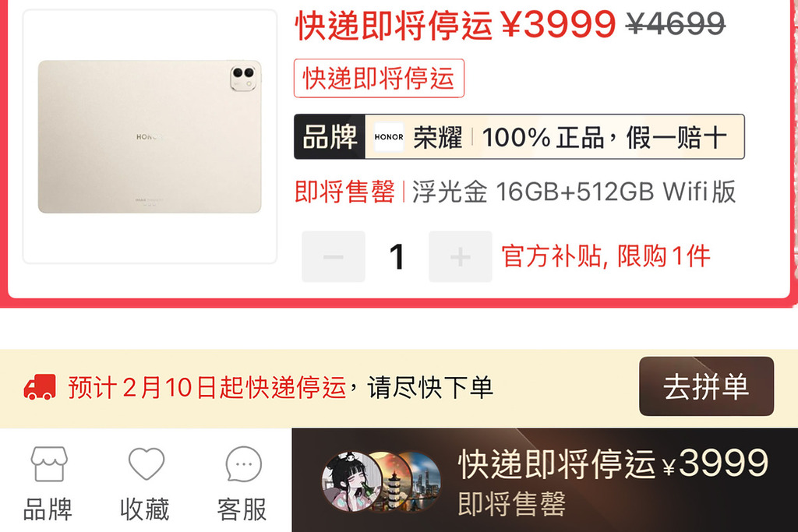Click the ¥3999 group-buy purchase button
This screenshot has width=798, height=532.
[545, 480]
